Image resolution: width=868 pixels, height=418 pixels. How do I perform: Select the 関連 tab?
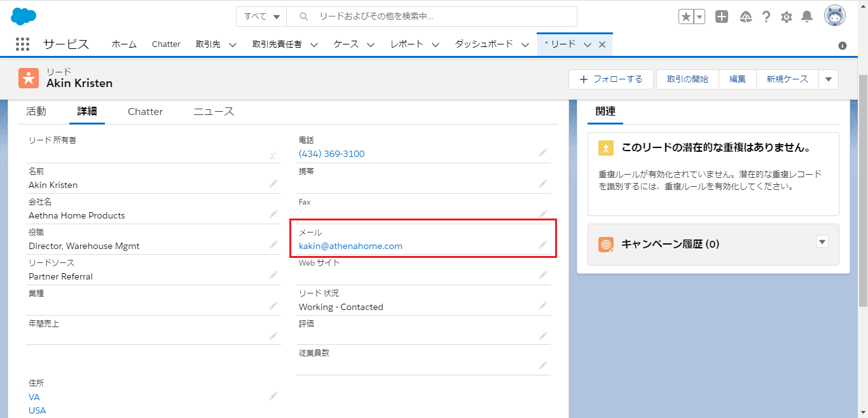click(x=605, y=111)
